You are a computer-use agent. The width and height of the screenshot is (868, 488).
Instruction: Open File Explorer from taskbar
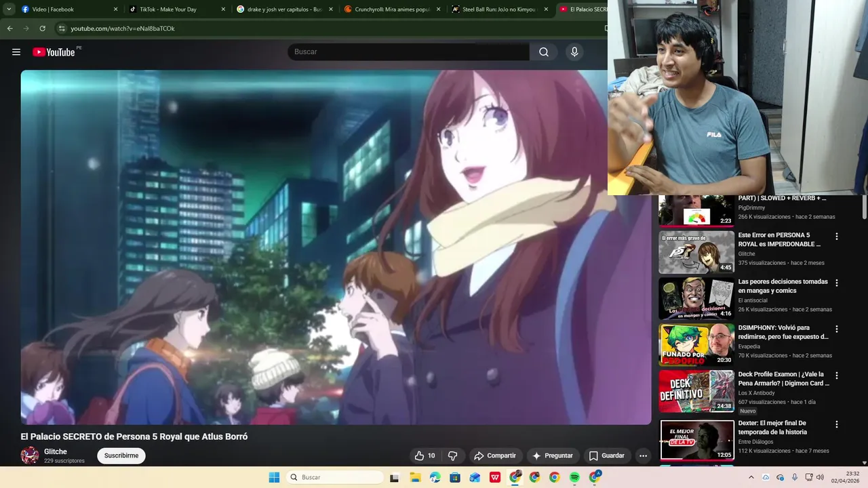[415, 477]
